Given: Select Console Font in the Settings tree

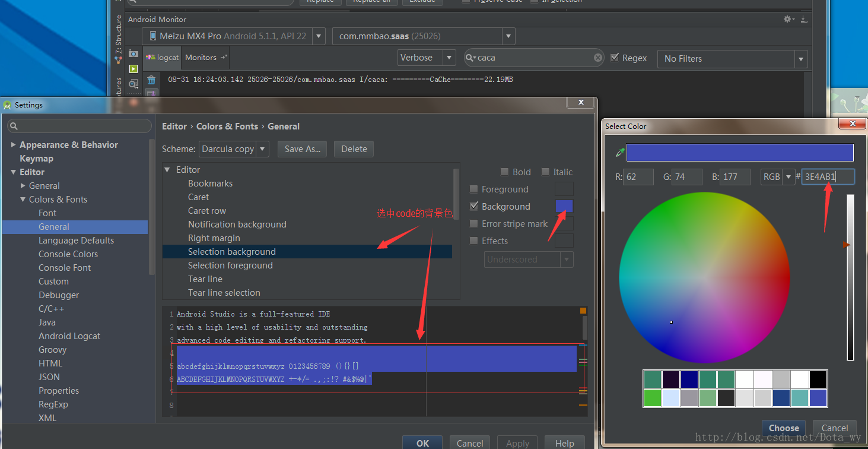Looking at the screenshot, I should [x=65, y=268].
